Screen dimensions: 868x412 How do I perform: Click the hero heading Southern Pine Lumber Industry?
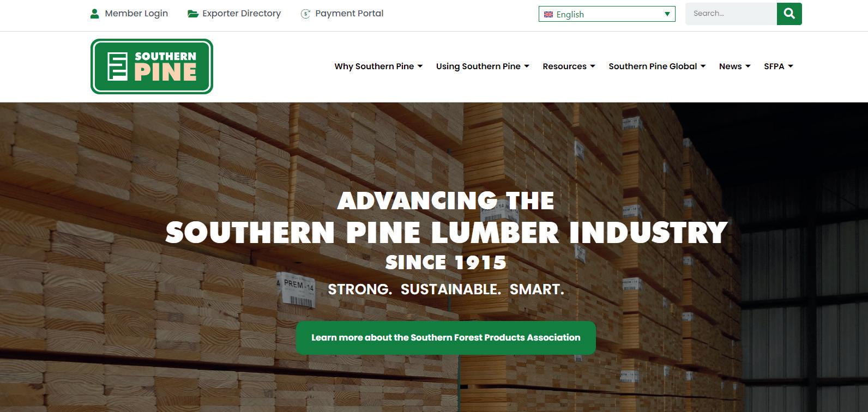446,233
